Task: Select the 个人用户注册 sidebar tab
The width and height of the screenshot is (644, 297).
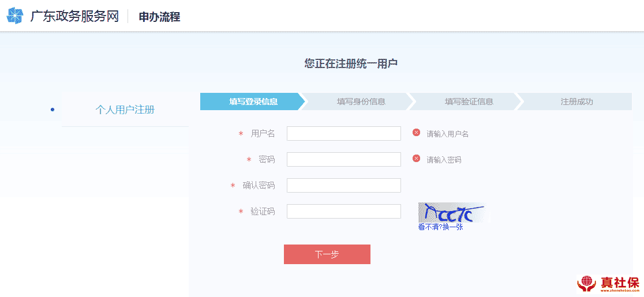Action: point(125,110)
